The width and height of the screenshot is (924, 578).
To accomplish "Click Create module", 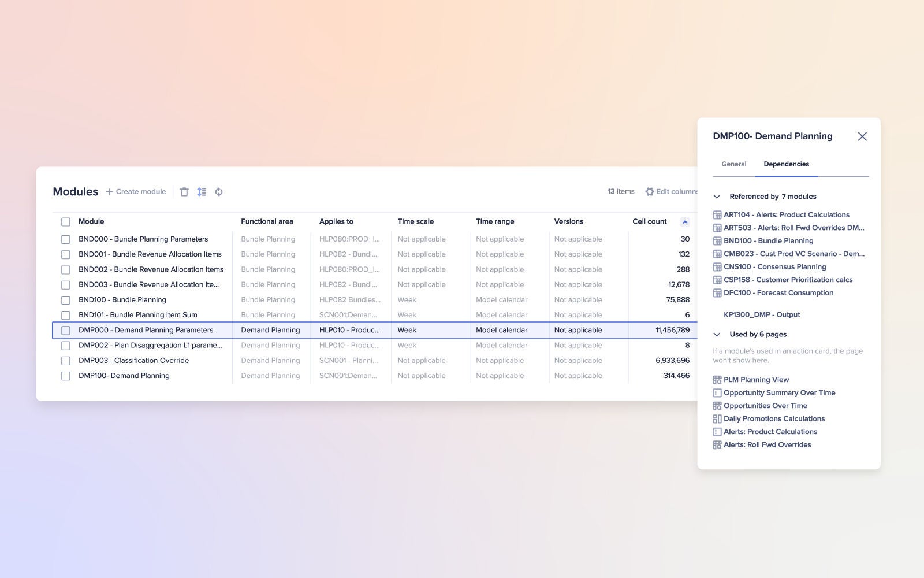I will pyautogui.click(x=136, y=191).
